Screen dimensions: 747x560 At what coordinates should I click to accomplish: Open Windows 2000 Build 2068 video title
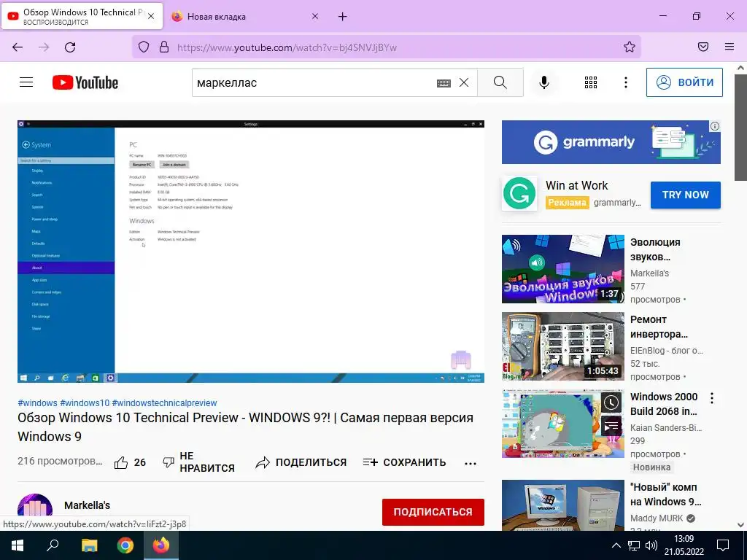664,404
